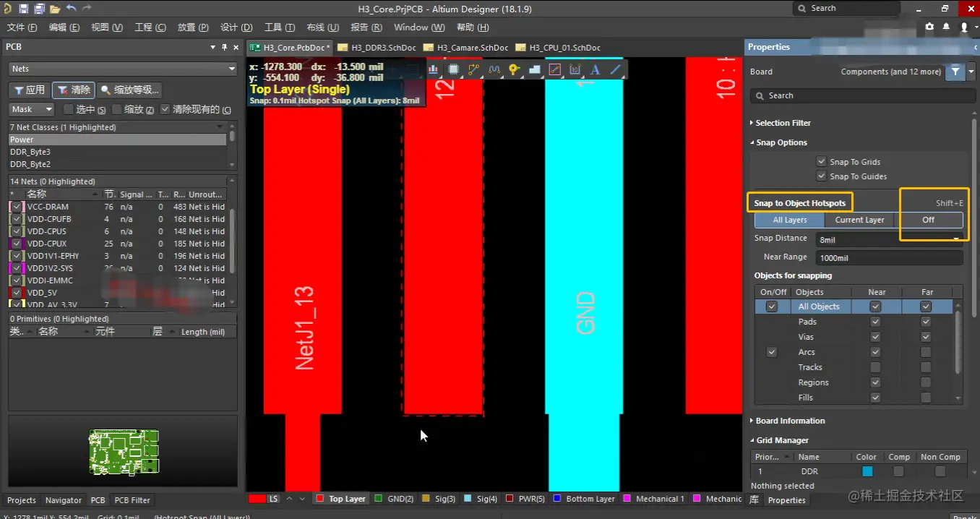This screenshot has height=519, width=980.
Task: Click the Save All documents icon
Action: click(39, 9)
